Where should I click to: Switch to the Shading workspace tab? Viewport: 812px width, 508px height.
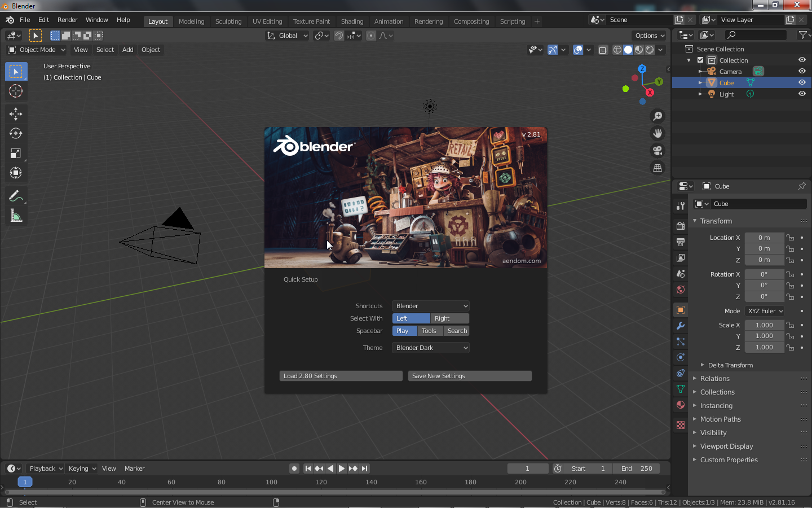click(x=352, y=21)
